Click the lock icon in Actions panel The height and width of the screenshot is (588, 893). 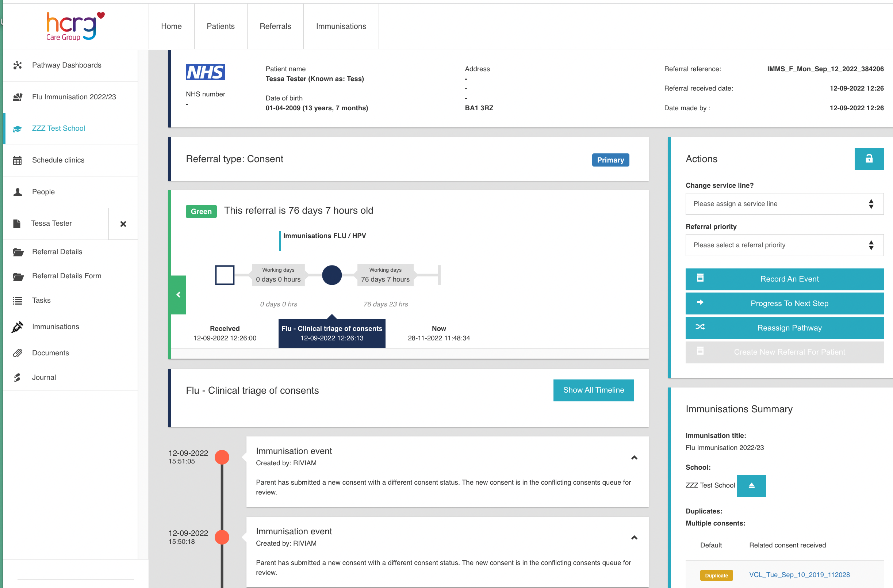[868, 159]
